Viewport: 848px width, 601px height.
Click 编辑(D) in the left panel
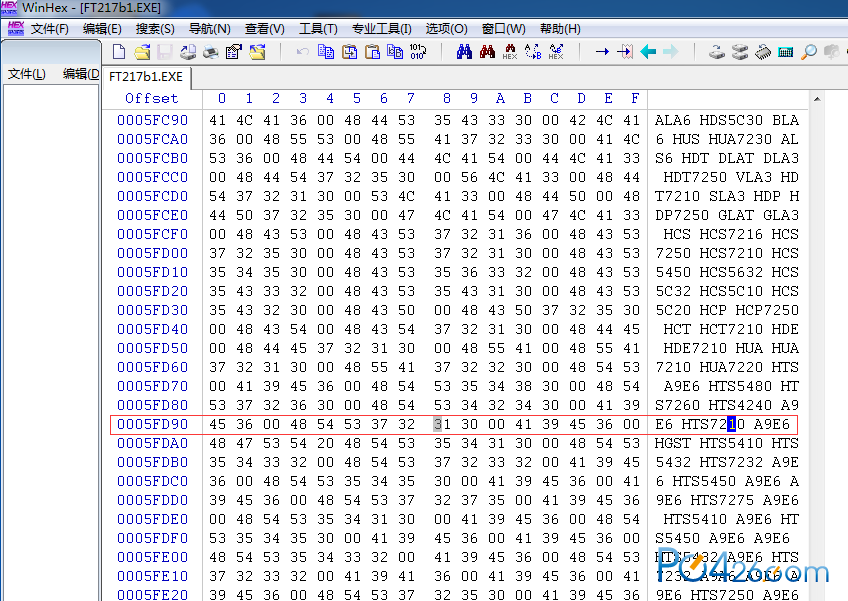click(81, 74)
